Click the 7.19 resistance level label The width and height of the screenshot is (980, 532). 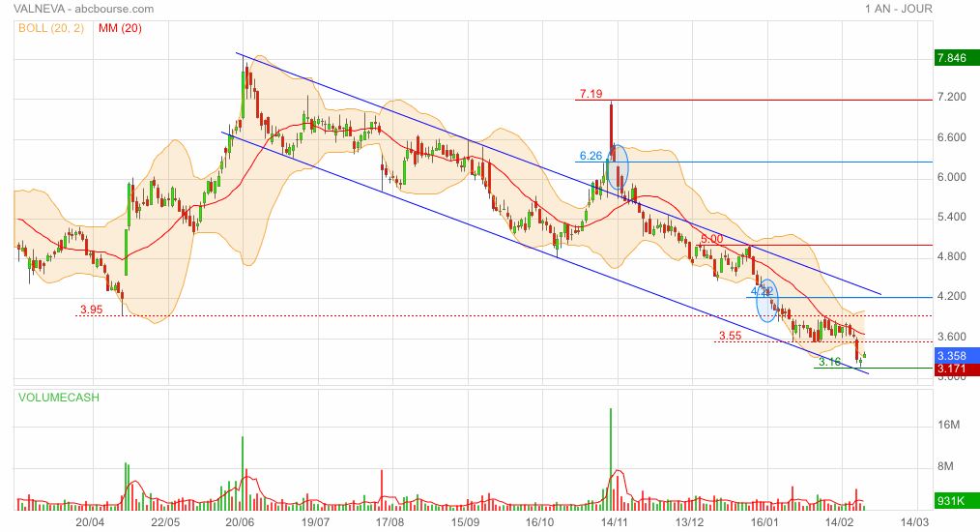click(591, 94)
